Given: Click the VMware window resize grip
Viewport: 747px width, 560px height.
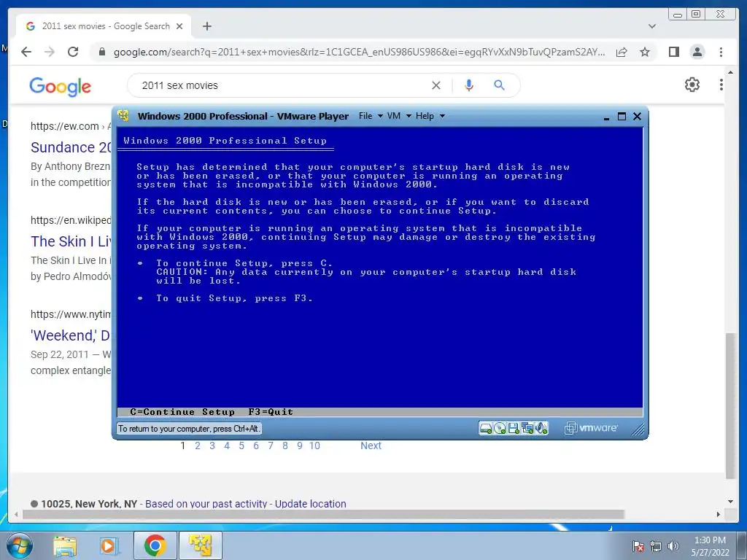Looking at the screenshot, I should pyautogui.click(x=638, y=429).
